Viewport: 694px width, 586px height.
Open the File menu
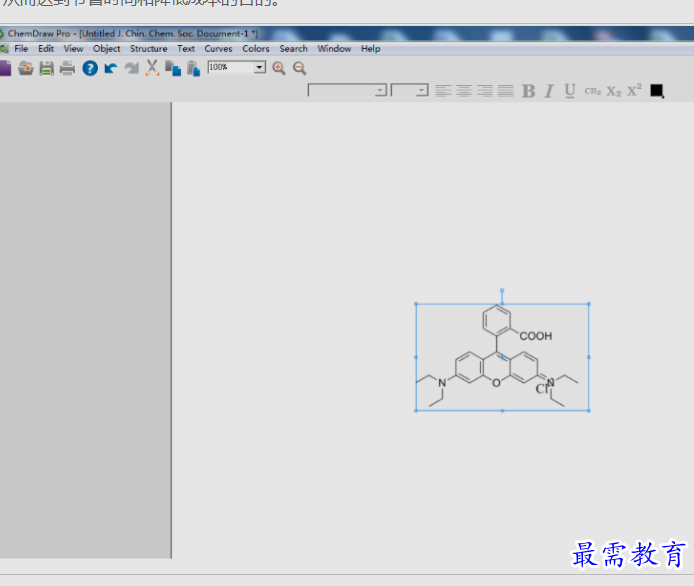tap(21, 49)
